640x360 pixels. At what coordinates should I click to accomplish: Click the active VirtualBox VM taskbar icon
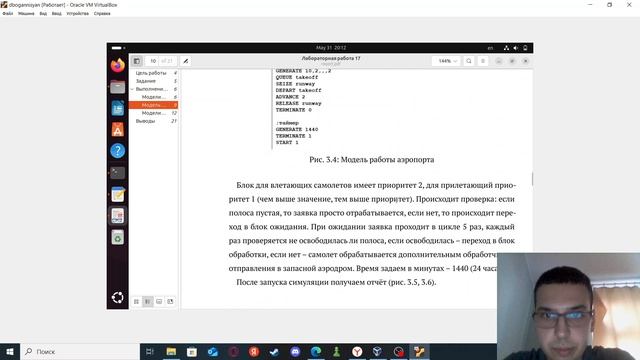(x=419, y=351)
